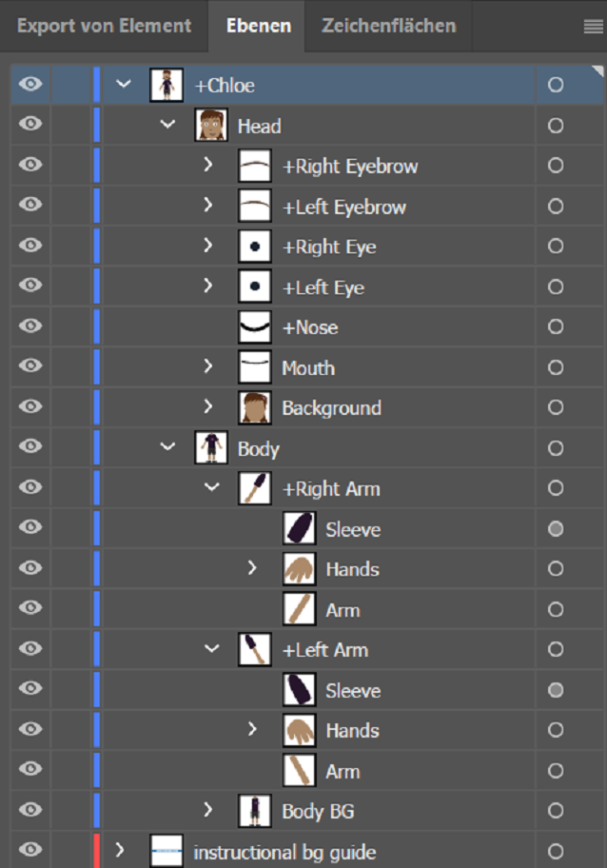The height and width of the screenshot is (868, 607).
Task: Select the +Right Arm layer name
Action: click(330, 489)
